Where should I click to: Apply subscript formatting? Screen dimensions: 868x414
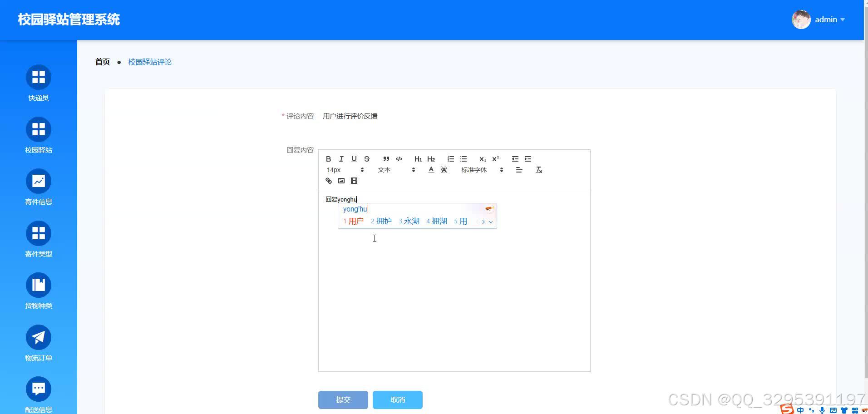click(483, 159)
